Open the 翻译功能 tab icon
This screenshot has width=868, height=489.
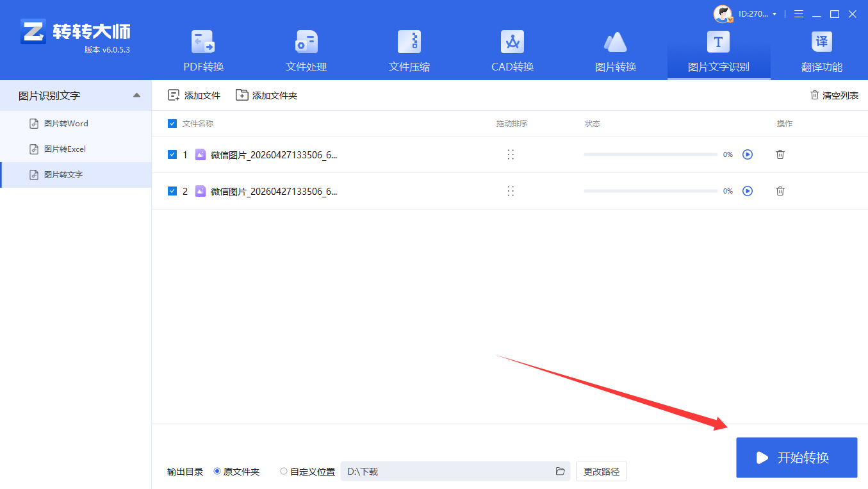[822, 42]
